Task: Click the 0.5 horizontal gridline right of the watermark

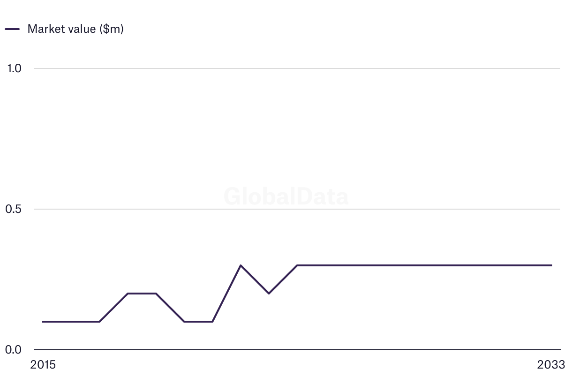Action: click(445, 209)
